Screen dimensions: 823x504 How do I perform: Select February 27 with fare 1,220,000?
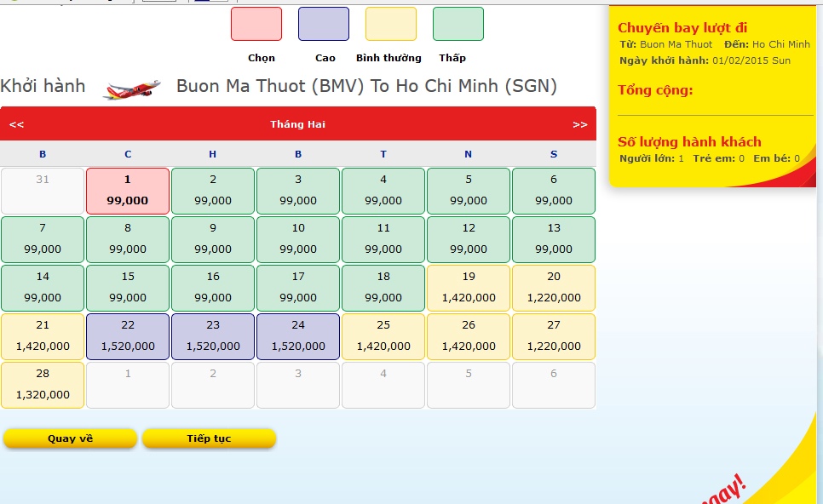[x=553, y=336]
